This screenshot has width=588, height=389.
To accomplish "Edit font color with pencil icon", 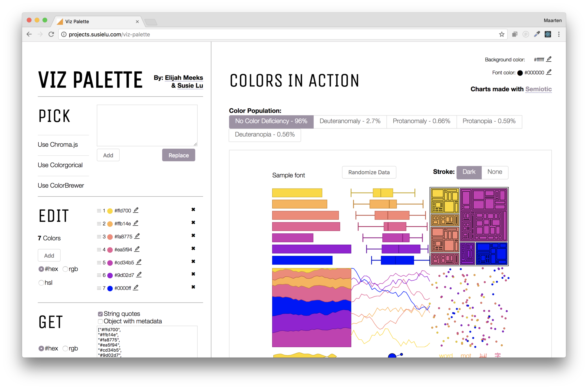I will tap(549, 72).
